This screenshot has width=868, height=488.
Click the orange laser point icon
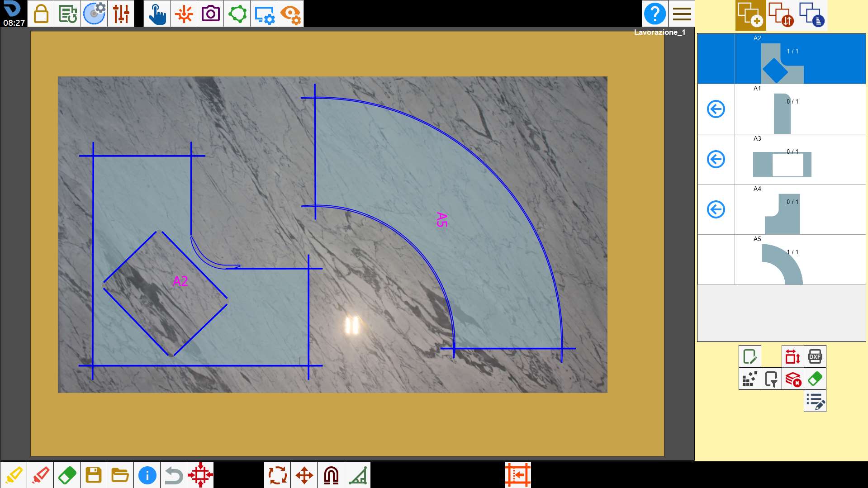(x=184, y=14)
